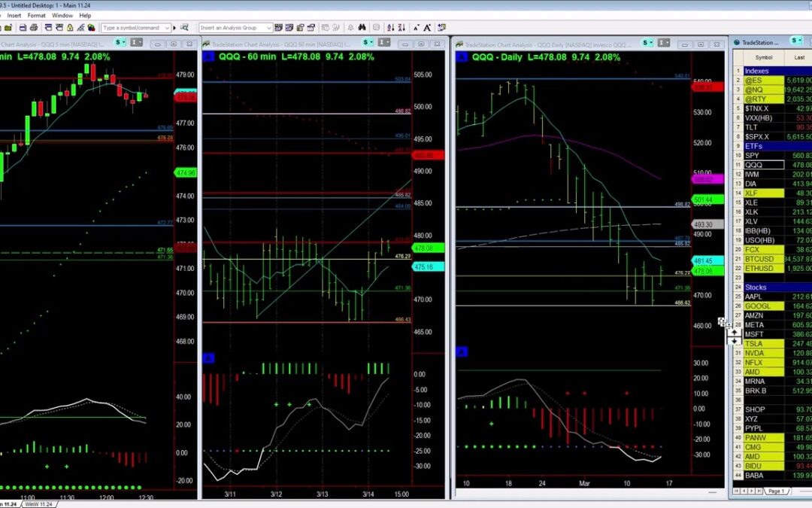
Task: Select the increase font size icon
Action: [427, 26]
